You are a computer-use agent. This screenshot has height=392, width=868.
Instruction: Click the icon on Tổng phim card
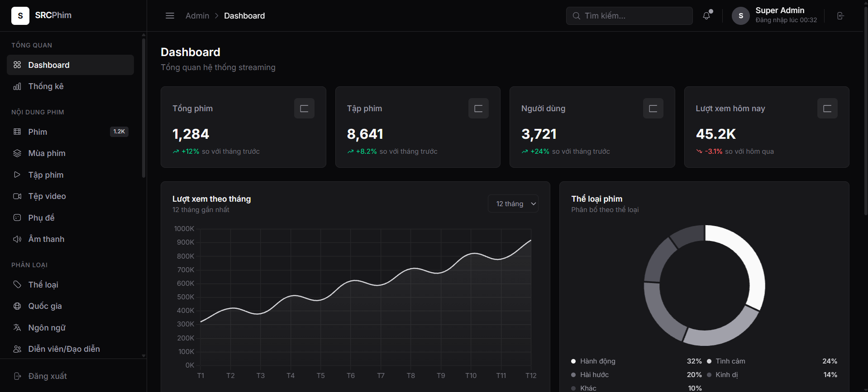pyautogui.click(x=304, y=109)
